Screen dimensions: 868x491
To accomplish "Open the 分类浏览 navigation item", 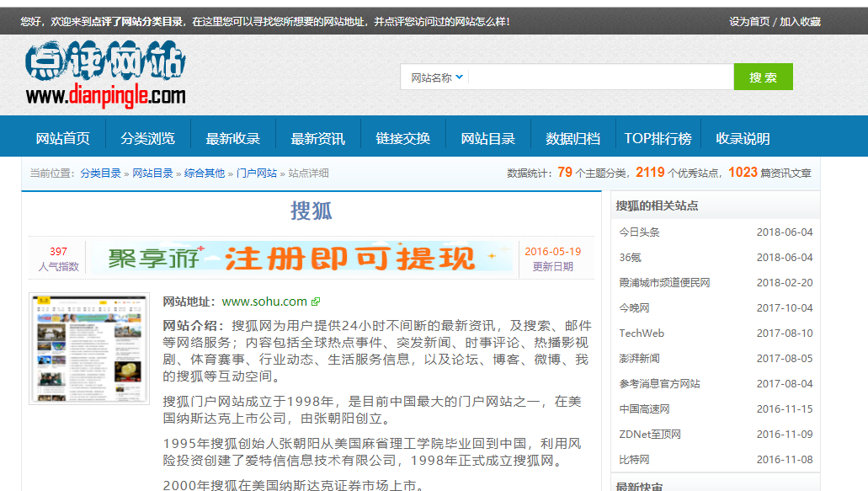I will (x=149, y=137).
